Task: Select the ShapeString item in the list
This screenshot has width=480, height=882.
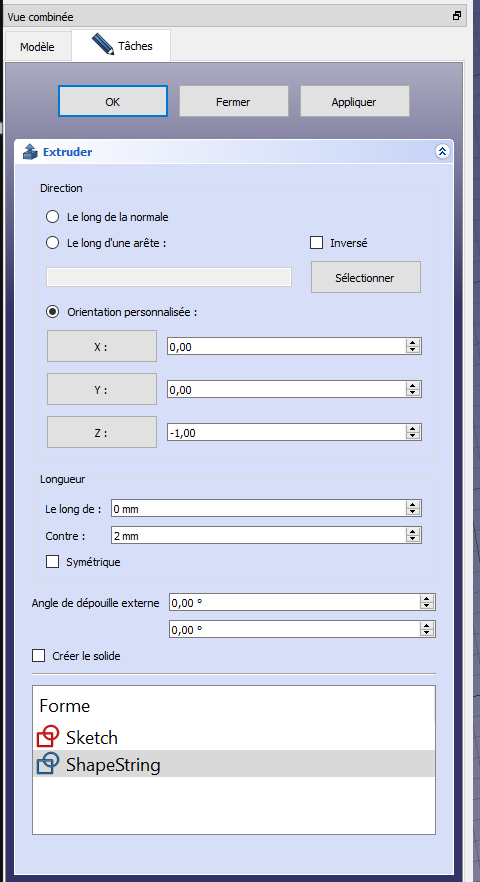Action: [234, 764]
